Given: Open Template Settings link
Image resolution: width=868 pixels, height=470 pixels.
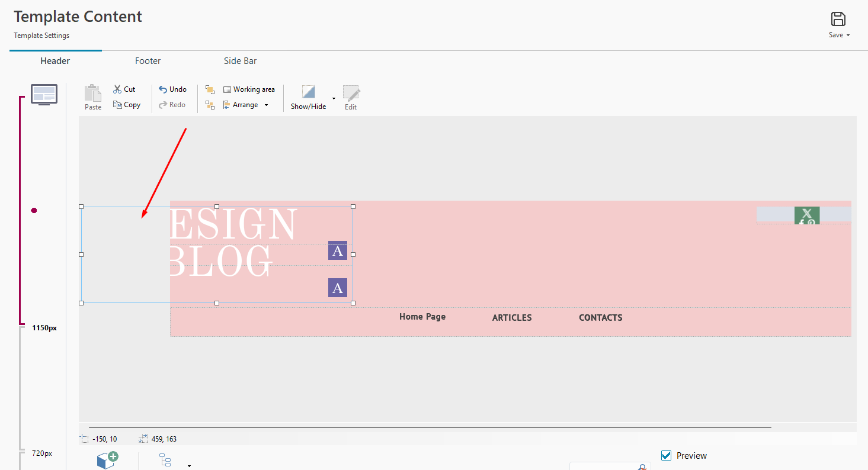Looking at the screenshot, I should click(x=41, y=36).
